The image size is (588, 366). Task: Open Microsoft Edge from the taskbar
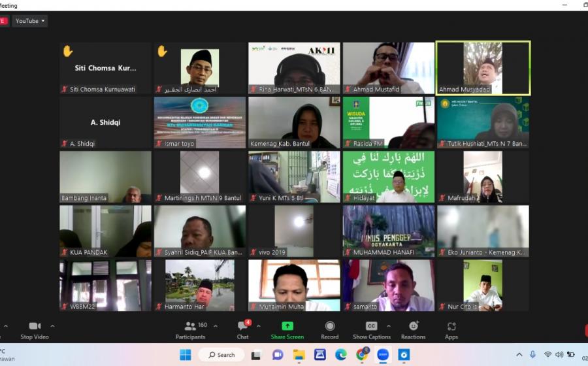pos(340,354)
